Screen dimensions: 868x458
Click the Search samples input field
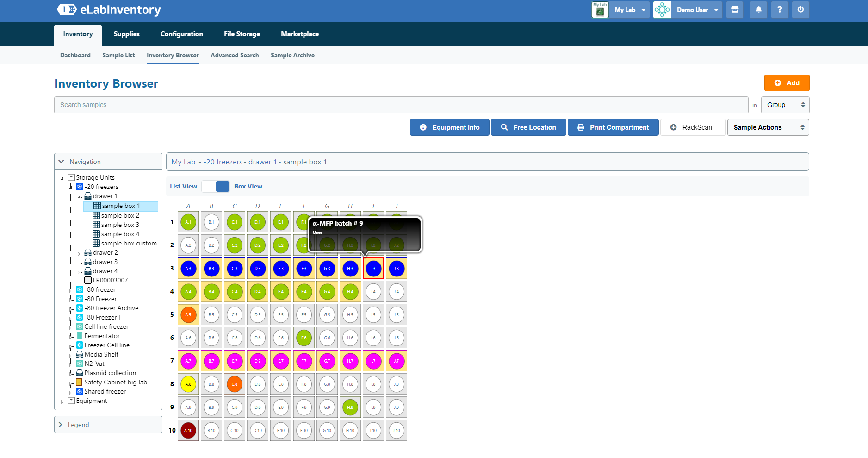coord(401,105)
